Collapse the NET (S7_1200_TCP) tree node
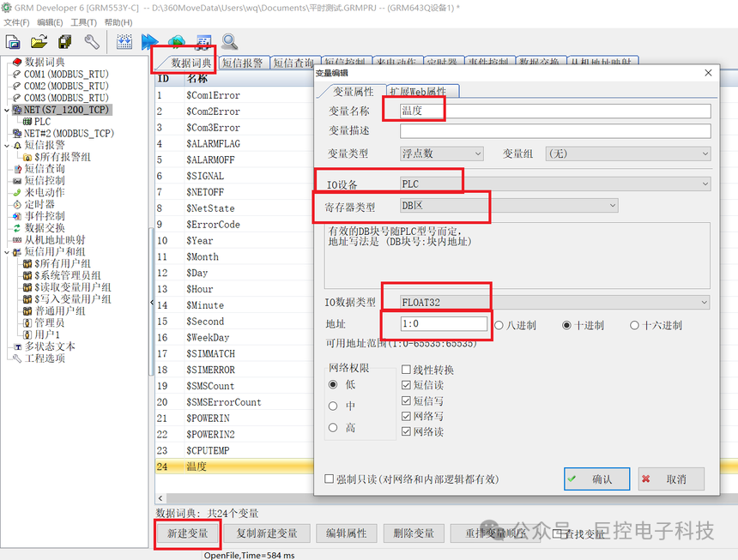This screenshot has width=738, height=560. [7, 110]
